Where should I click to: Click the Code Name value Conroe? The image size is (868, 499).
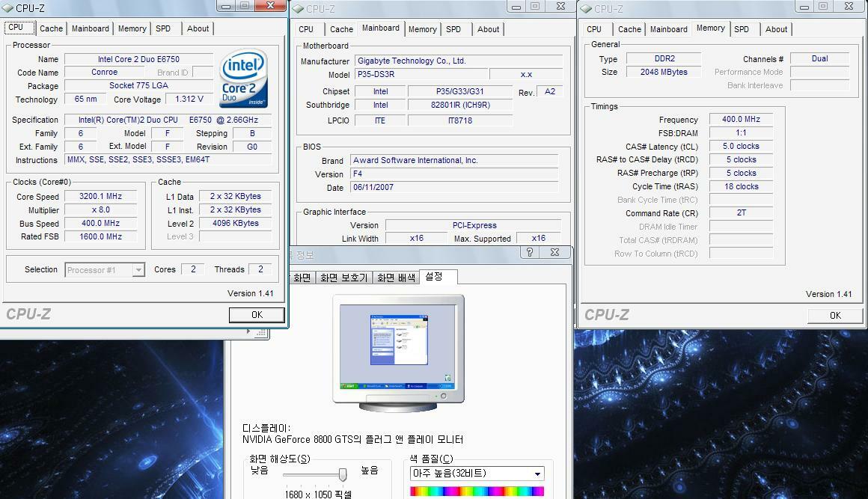(105, 73)
